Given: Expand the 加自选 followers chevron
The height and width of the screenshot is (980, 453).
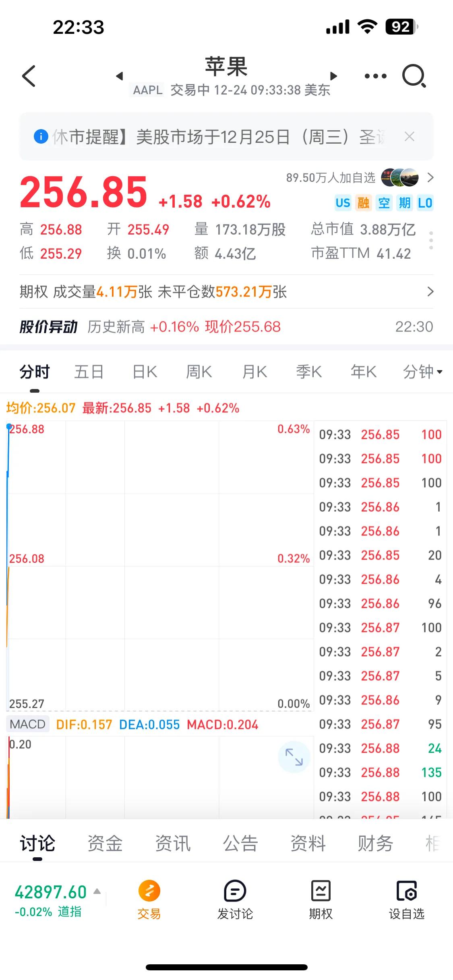Looking at the screenshot, I should [430, 177].
